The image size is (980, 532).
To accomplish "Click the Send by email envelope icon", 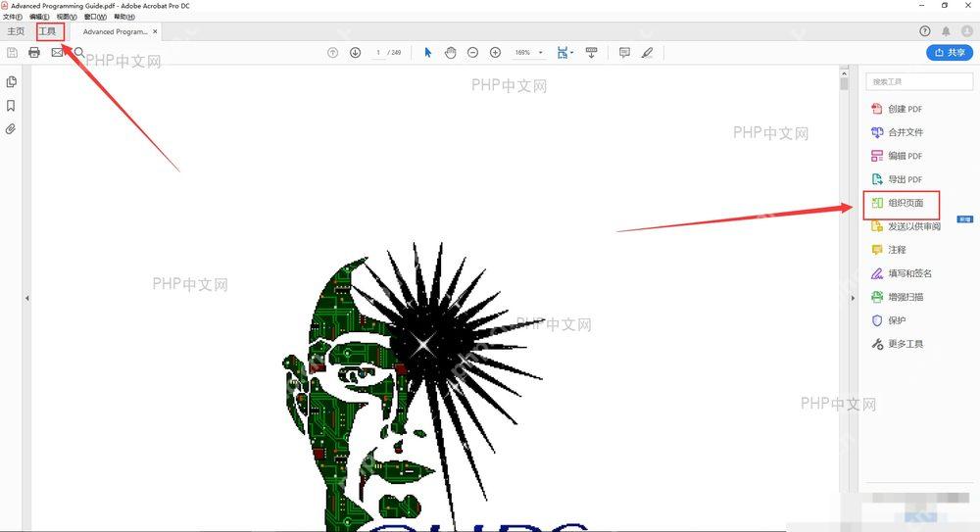I will 57,53.
